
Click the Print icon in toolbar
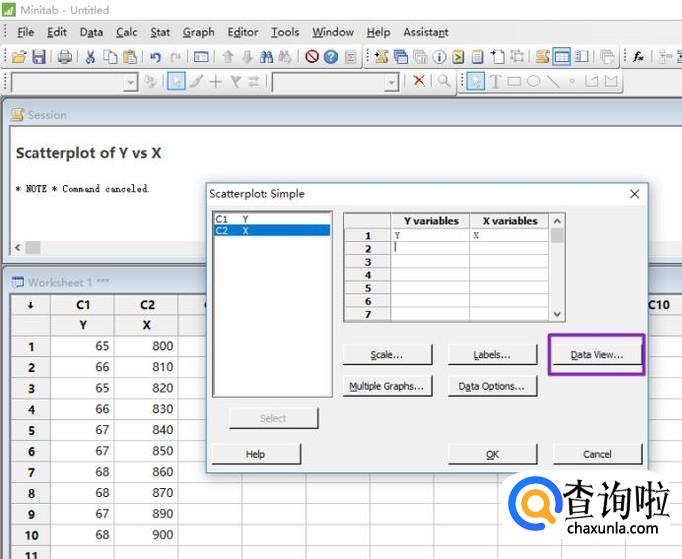(x=64, y=57)
